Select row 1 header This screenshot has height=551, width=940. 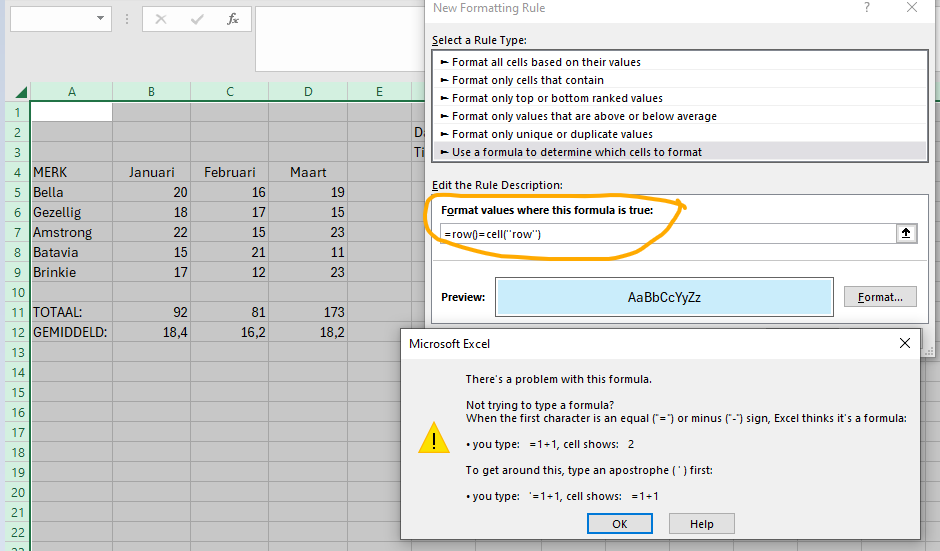tap(17, 112)
